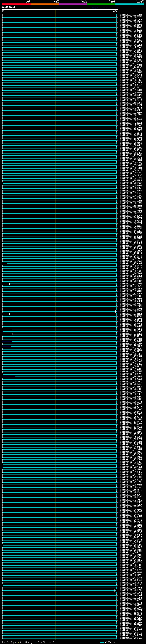The height and width of the screenshot is (644, 146).
Task: Click the alignment bar for UniRef100_Q6QJ99
Action: 59,590
